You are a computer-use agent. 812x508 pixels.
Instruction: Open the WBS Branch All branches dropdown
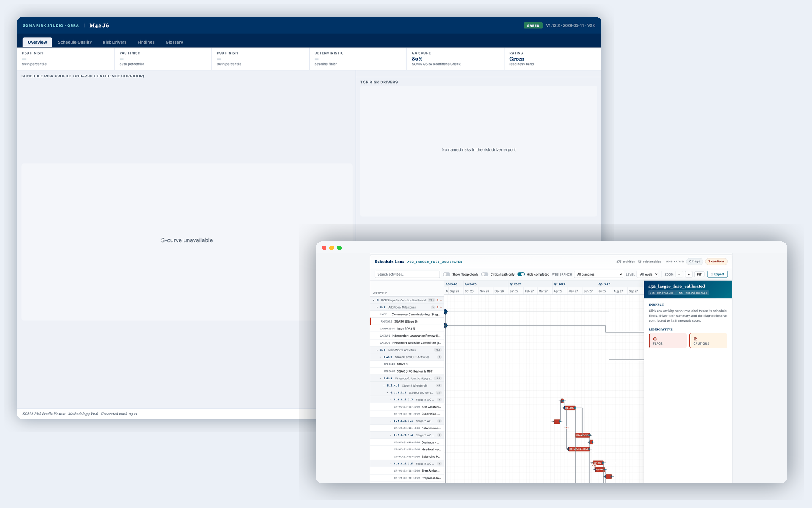599,274
